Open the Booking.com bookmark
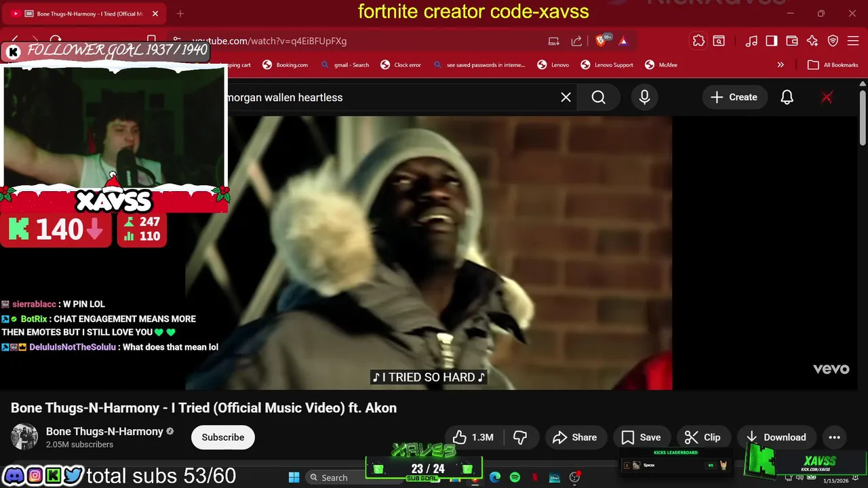The width and height of the screenshot is (868, 488). coord(285,65)
